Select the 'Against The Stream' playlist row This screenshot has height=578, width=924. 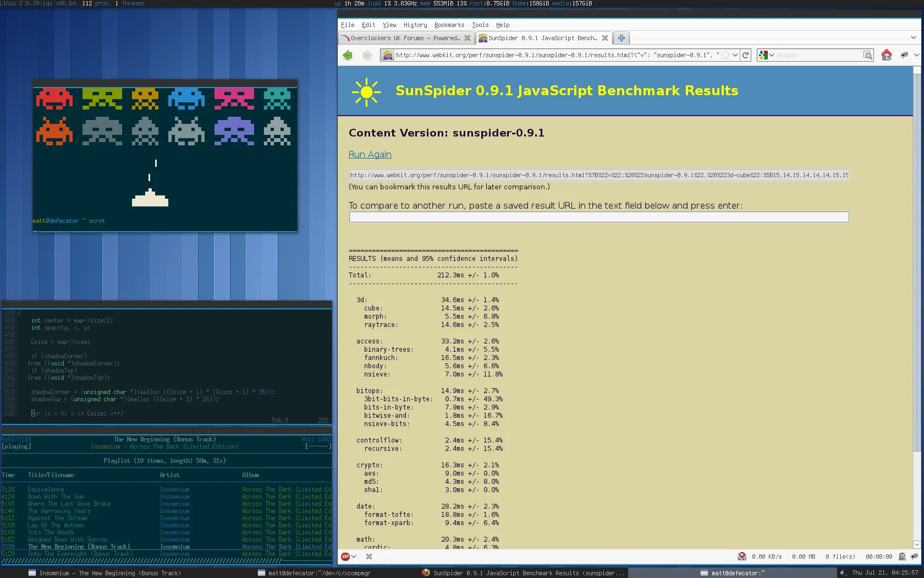click(x=166, y=518)
